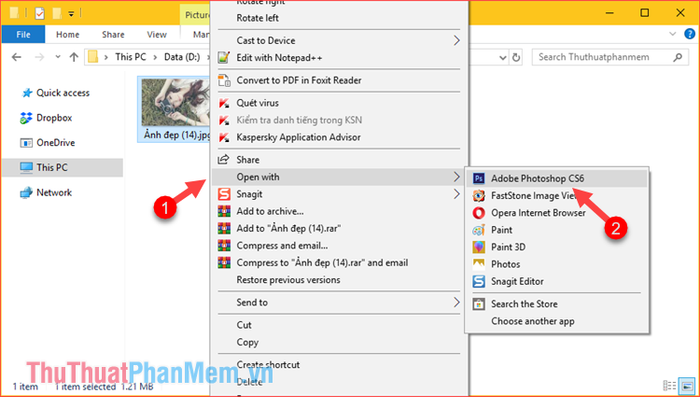Select Choose another app
The height and width of the screenshot is (397, 700).
[557, 321]
